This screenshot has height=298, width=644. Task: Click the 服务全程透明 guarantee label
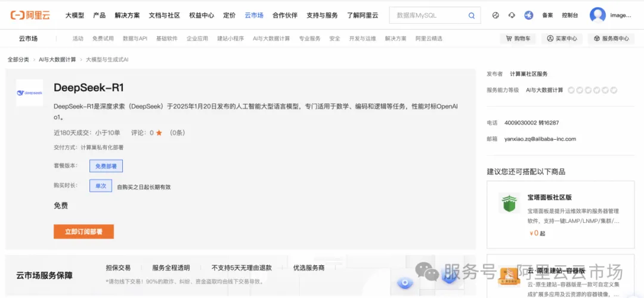[171, 268]
